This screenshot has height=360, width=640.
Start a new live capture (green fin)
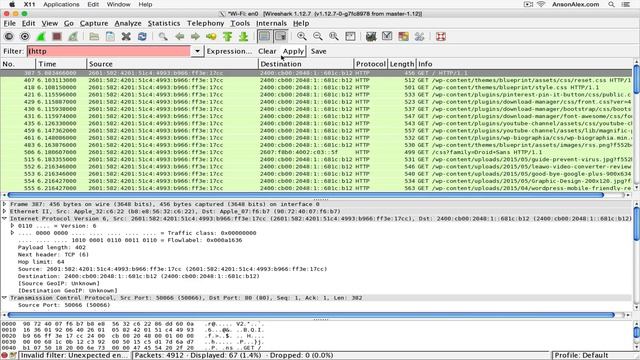41,37
